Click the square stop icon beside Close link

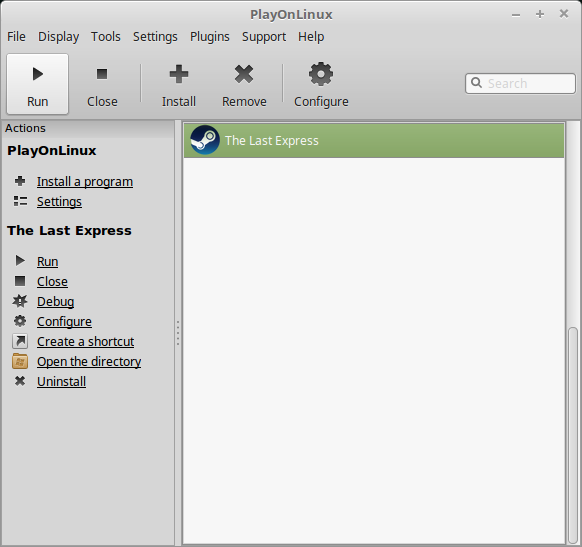(x=20, y=281)
